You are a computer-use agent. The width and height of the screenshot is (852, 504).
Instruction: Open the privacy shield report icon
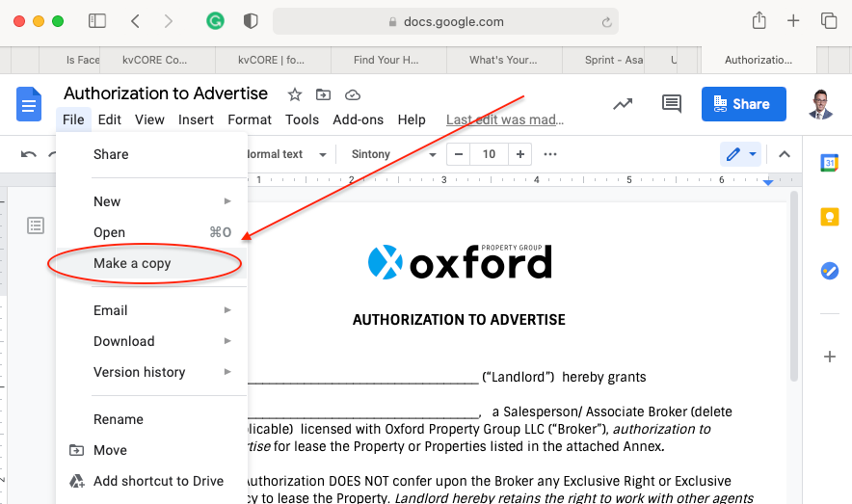coord(251,21)
